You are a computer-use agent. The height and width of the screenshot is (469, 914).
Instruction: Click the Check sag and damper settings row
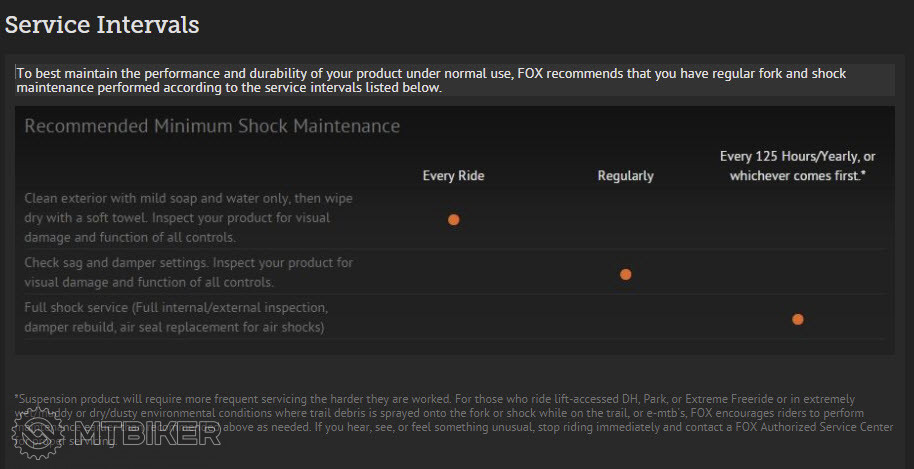189,272
